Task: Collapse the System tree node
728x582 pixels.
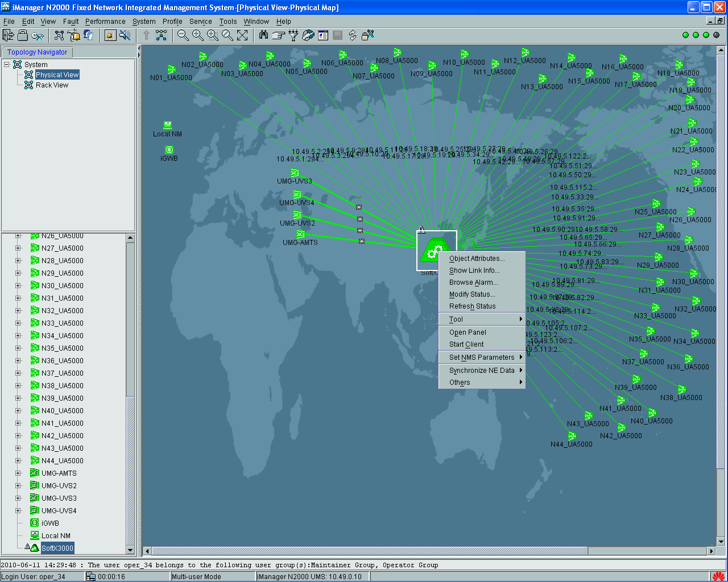Action: 7,64
